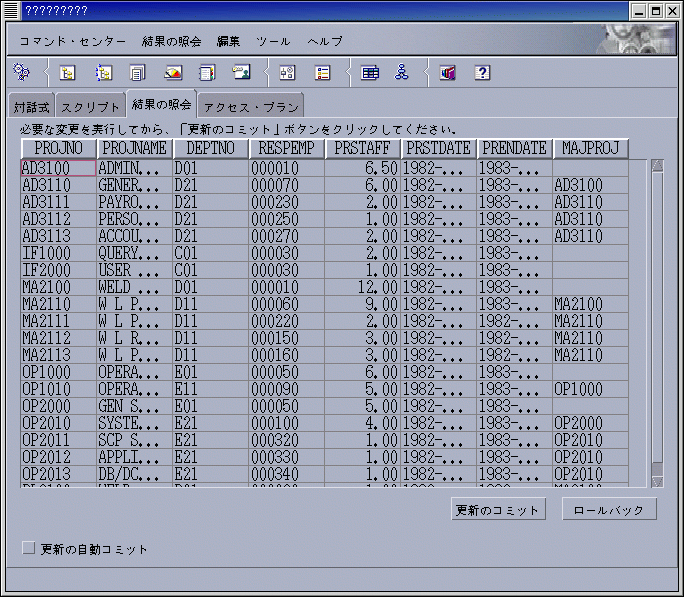684x597 pixels.
Task: Click the tree icon with blue dots
Action: pyautogui.click(x=103, y=73)
